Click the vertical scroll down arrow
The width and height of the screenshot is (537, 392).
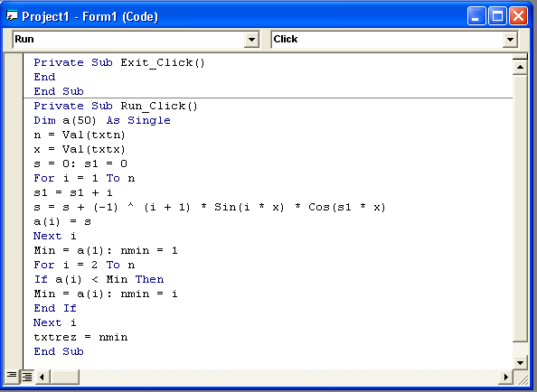click(520, 362)
